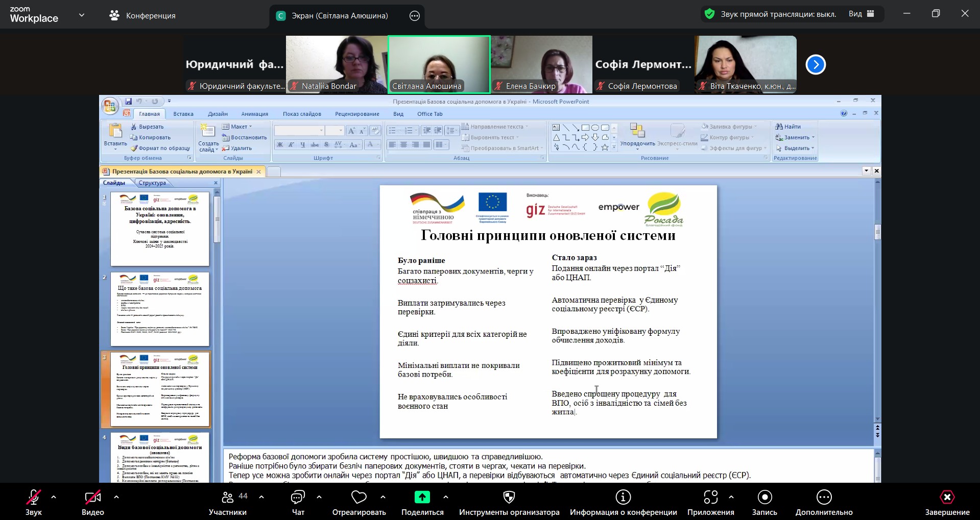Screen dimensions: 980x520
Task: Open the Вид view menu
Action: point(861,14)
